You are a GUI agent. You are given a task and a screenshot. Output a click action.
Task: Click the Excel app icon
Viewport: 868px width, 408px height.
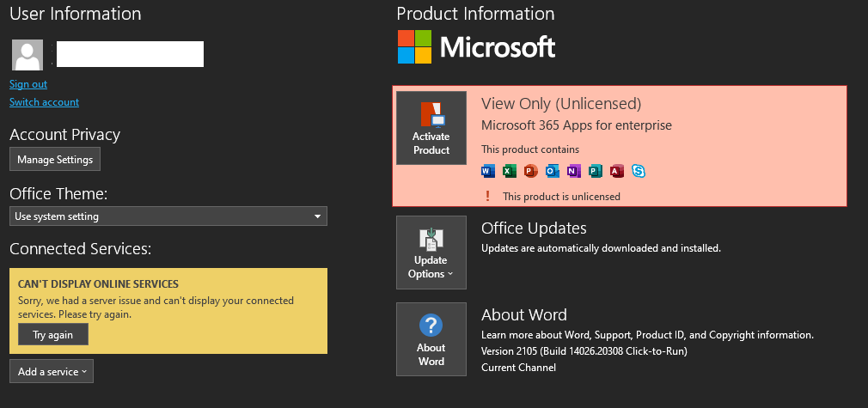(510, 171)
